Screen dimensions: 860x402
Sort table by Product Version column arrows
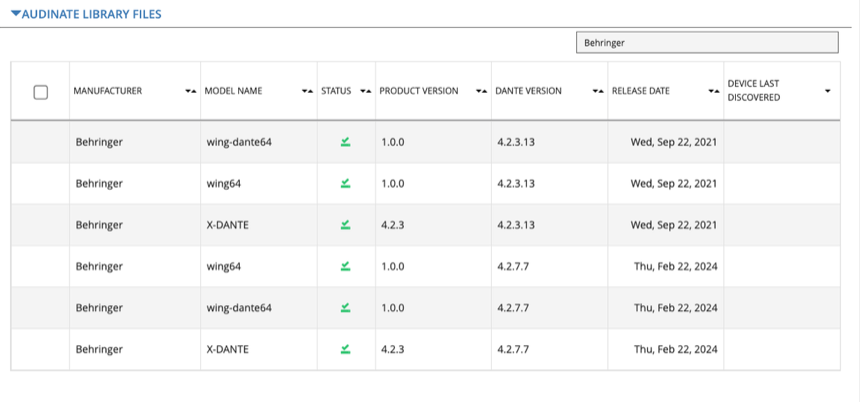(482, 92)
